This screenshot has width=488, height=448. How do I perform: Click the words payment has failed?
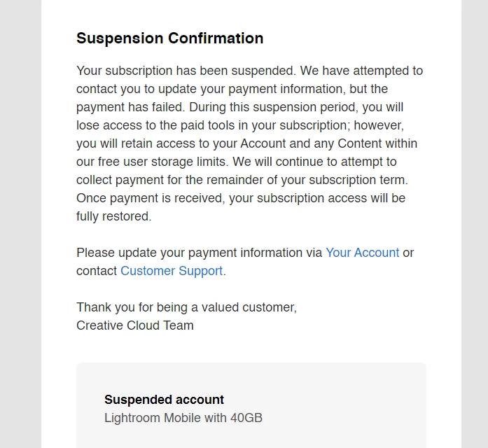[x=130, y=107]
